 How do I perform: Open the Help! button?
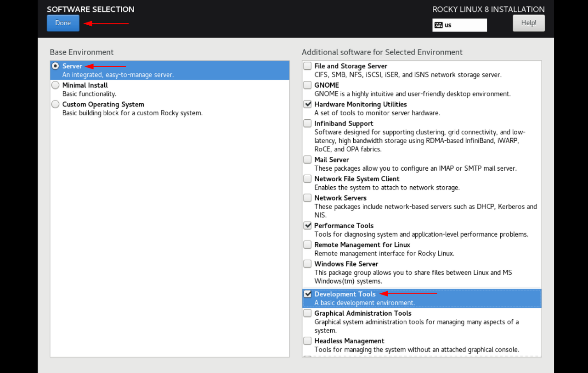point(529,23)
